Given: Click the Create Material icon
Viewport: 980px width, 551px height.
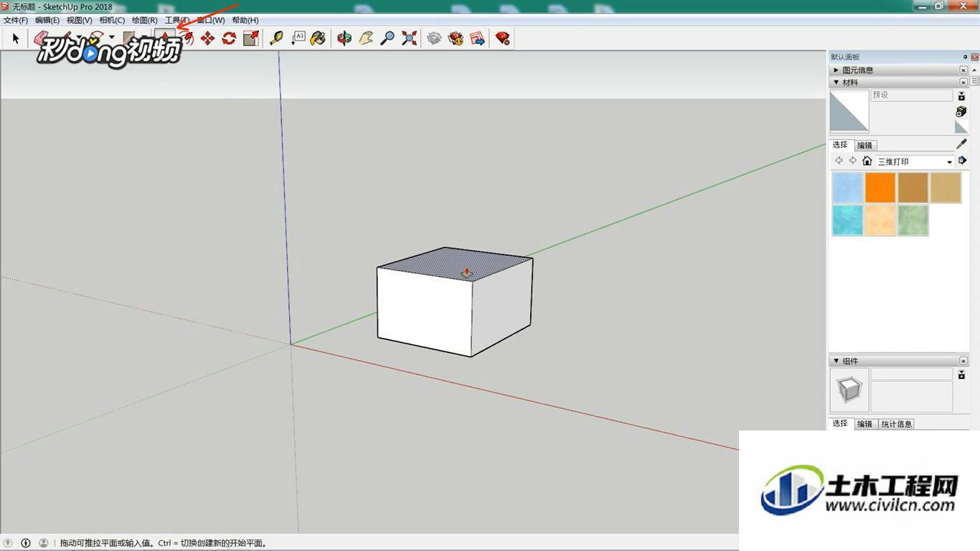Looking at the screenshot, I should pos(961,111).
